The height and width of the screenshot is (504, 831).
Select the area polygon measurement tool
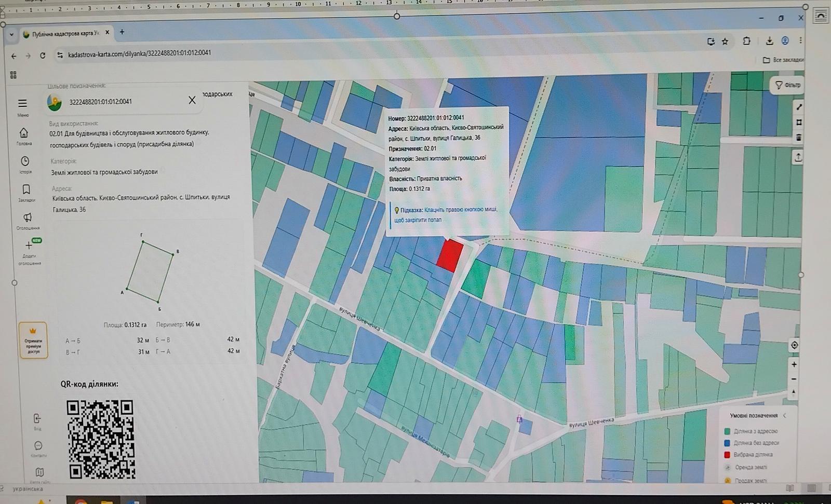[x=799, y=122]
